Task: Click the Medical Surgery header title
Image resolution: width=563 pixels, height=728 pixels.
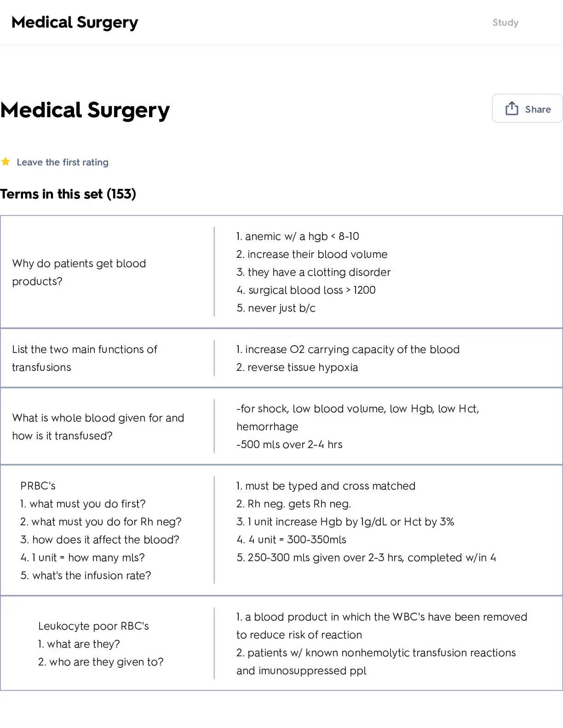Action: pos(75,22)
